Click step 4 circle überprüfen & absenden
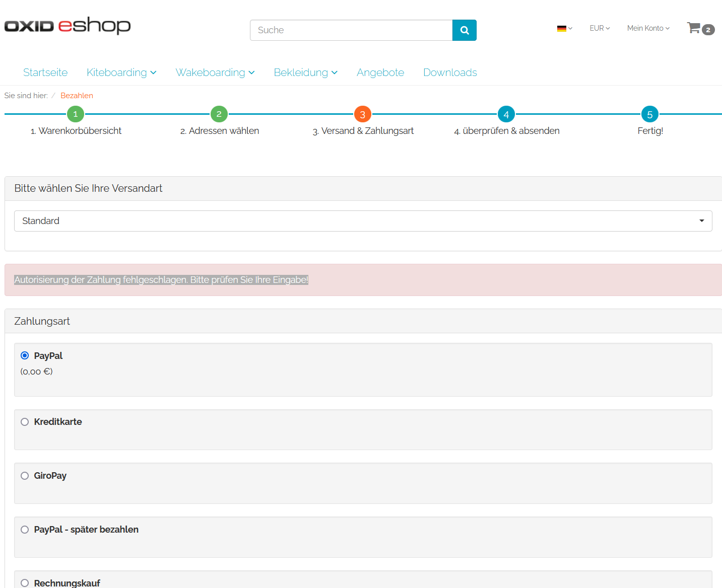 pos(506,114)
